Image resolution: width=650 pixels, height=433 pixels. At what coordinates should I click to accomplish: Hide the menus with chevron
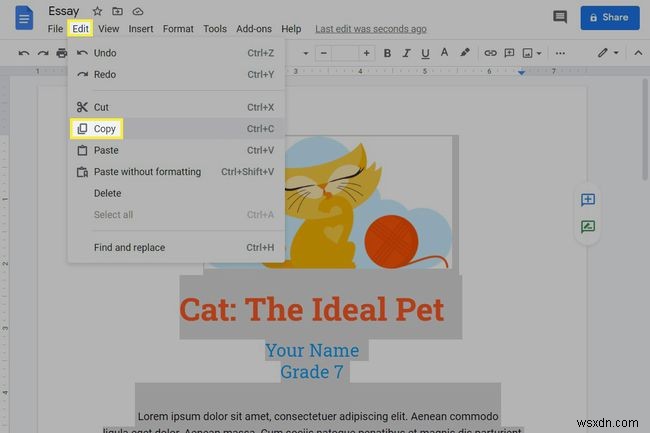pyautogui.click(x=638, y=53)
